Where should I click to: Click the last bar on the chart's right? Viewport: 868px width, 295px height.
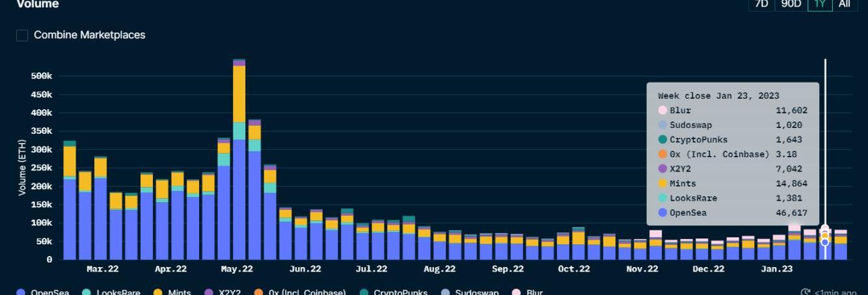[841, 247]
